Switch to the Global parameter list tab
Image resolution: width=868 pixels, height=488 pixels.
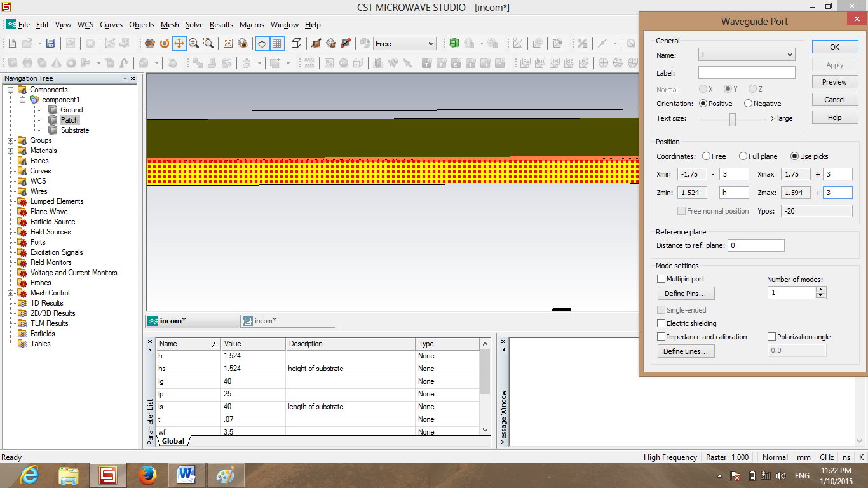tap(173, 441)
